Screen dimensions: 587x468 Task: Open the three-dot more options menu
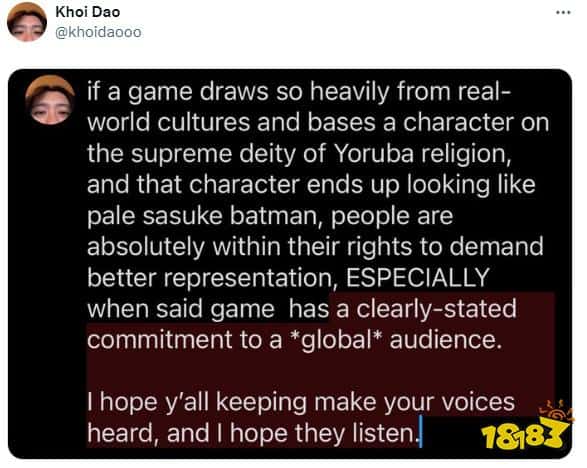click(x=563, y=13)
